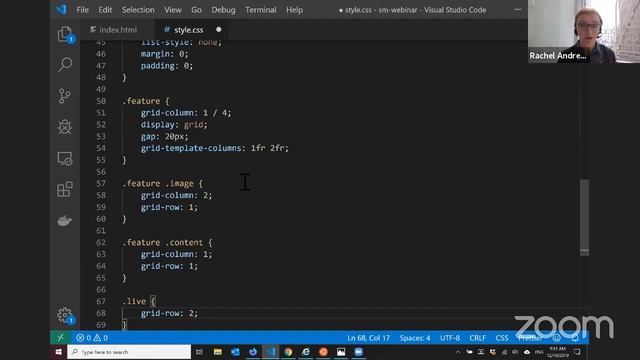
Task: Open notifications bell in status bar
Action: [x=575, y=338]
